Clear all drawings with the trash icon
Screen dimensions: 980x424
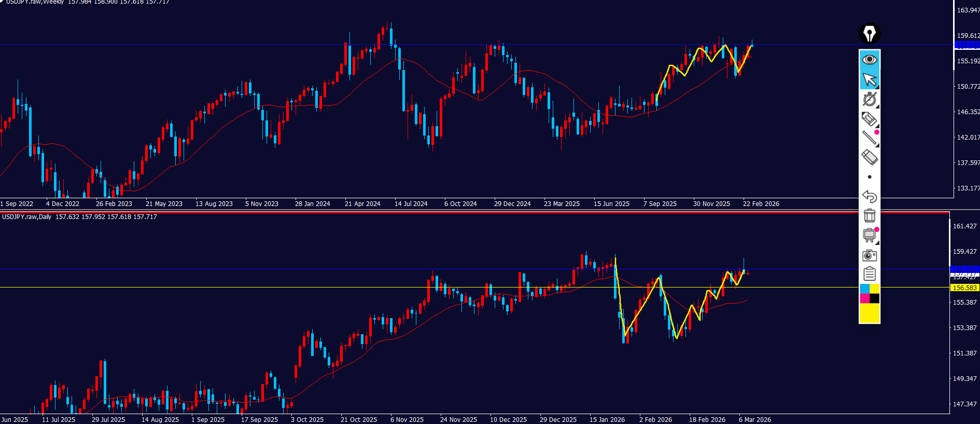click(870, 215)
